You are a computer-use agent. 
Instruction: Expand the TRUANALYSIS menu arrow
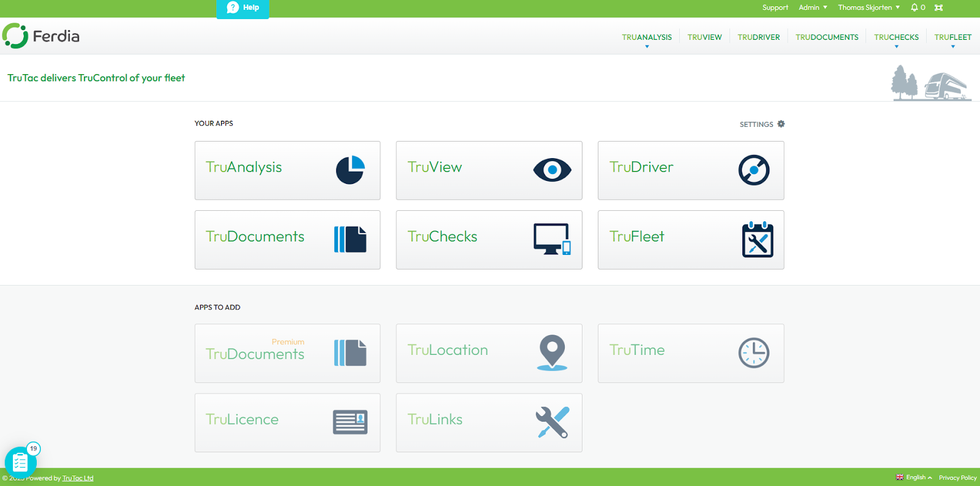[x=647, y=47]
